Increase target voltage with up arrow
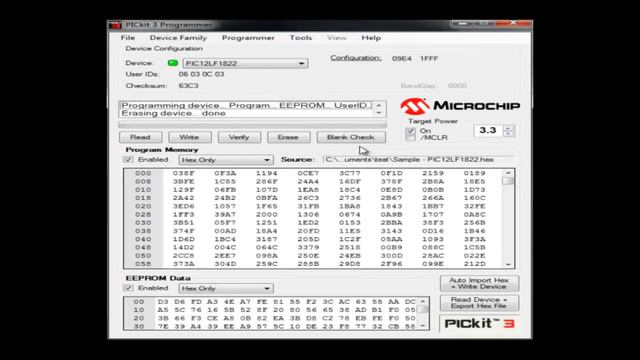Viewport: 640px width, 360px height. pyautogui.click(x=508, y=128)
